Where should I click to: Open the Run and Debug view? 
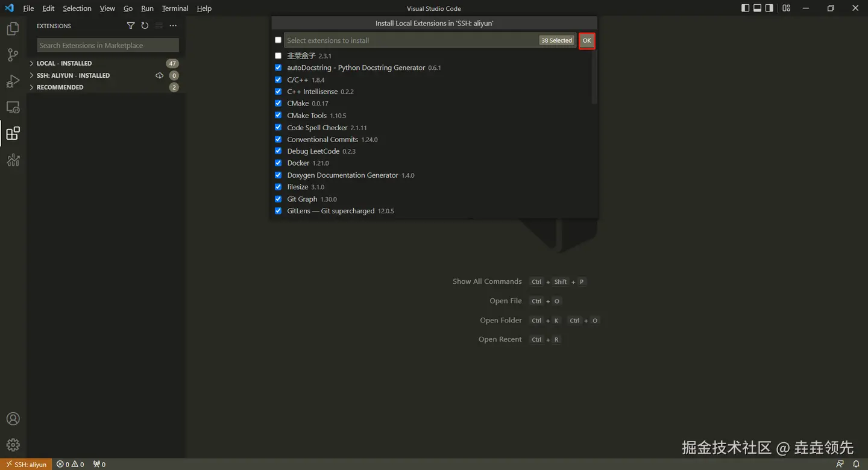(x=13, y=81)
